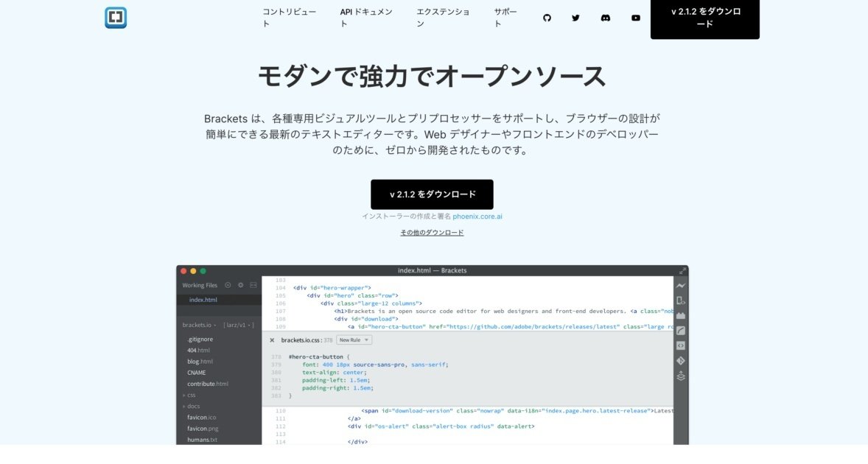868x464 pixels.
Task: Click hero v 2.1.2 をダウンロード button
Action: pyautogui.click(x=432, y=194)
